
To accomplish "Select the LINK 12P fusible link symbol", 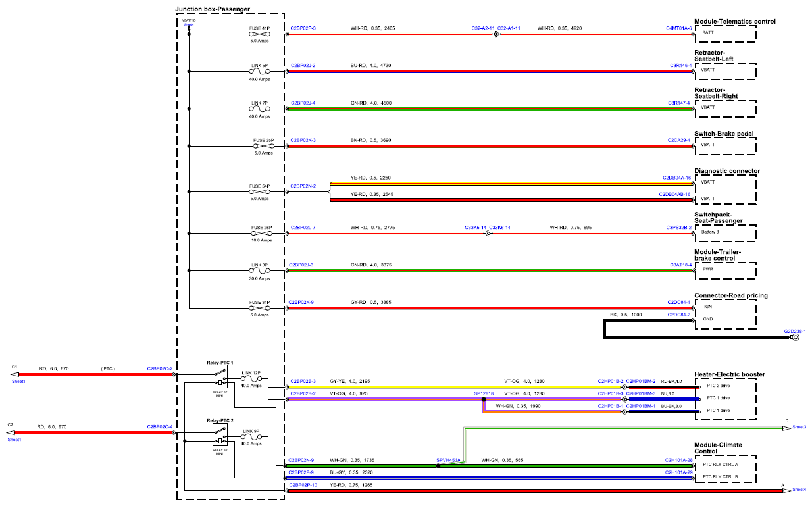I will coord(252,379).
